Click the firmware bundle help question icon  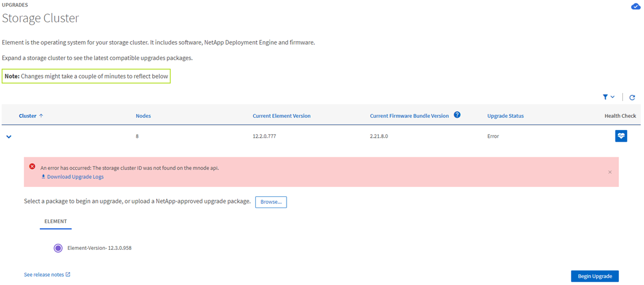[457, 115]
